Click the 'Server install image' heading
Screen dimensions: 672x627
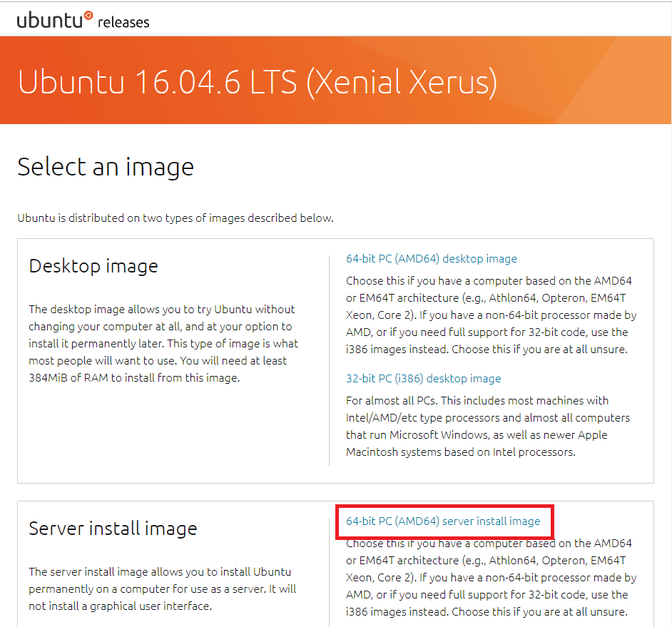point(113,529)
